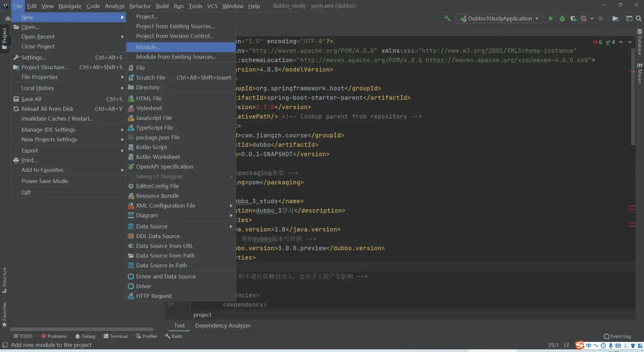Toggle Power Save Mode
Image resolution: width=644 pixels, height=352 pixels.
45,181
